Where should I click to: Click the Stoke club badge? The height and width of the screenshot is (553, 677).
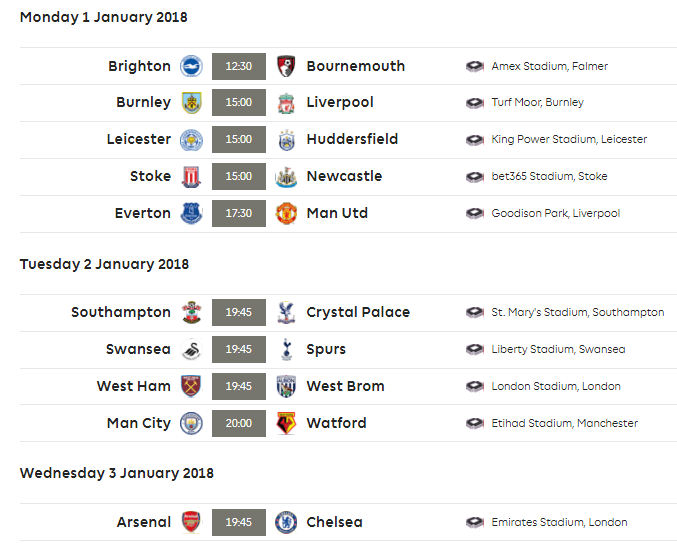pos(191,177)
